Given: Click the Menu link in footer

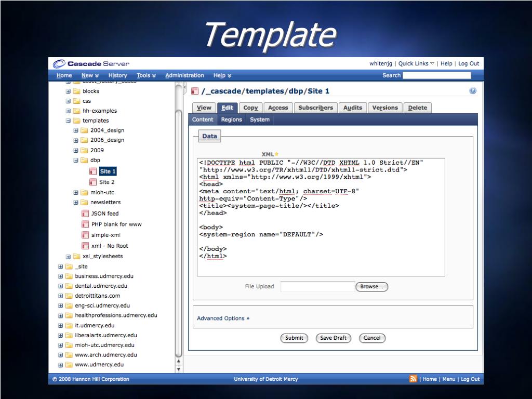Looking at the screenshot, I should [x=448, y=379].
